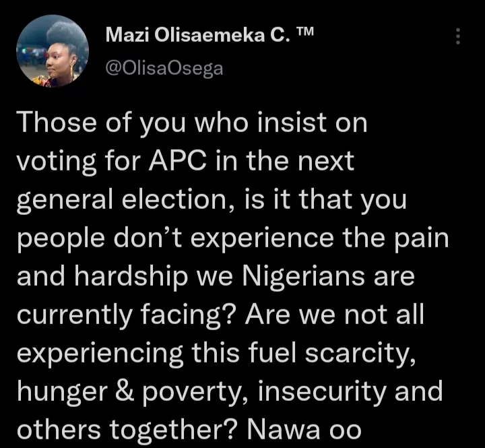
Task: Tap the word hunger in the tweet
Action: coord(57,391)
